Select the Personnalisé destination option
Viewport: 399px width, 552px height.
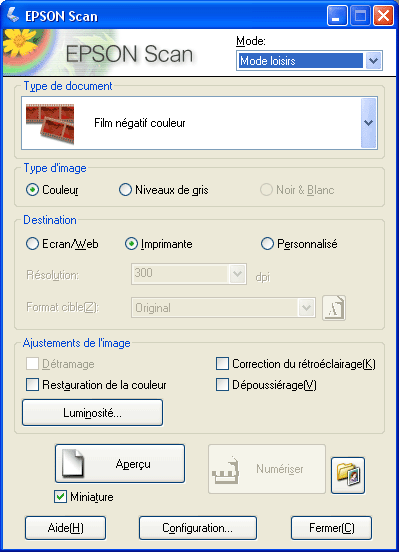pos(267,244)
